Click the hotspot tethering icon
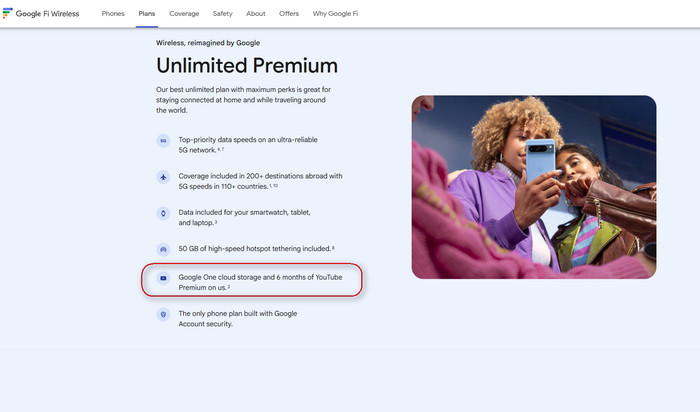700x412 pixels. tap(163, 249)
